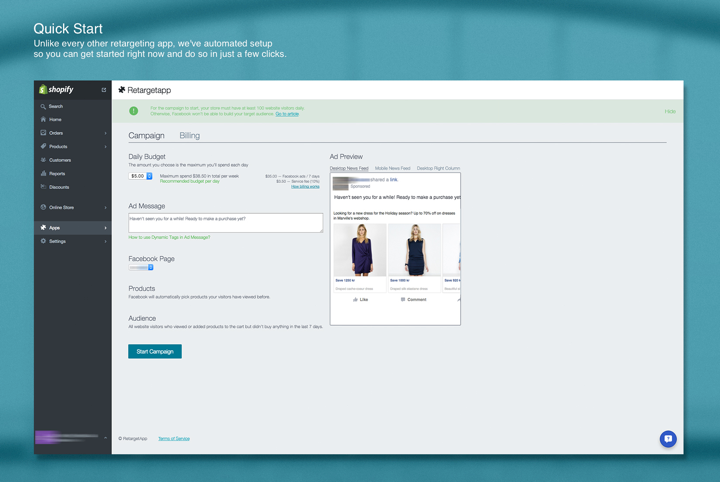The width and height of the screenshot is (720, 482).
Task: Open the blue chat bubble widget
Action: 668,439
